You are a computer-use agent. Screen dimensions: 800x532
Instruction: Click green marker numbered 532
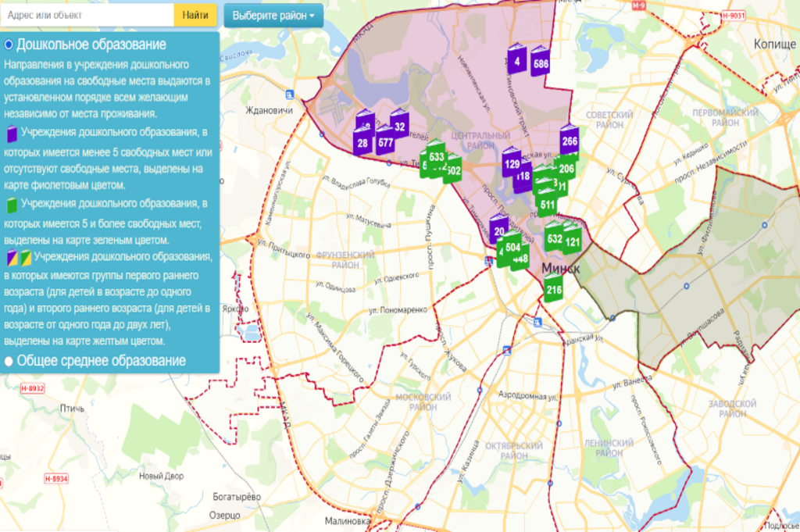(555, 237)
